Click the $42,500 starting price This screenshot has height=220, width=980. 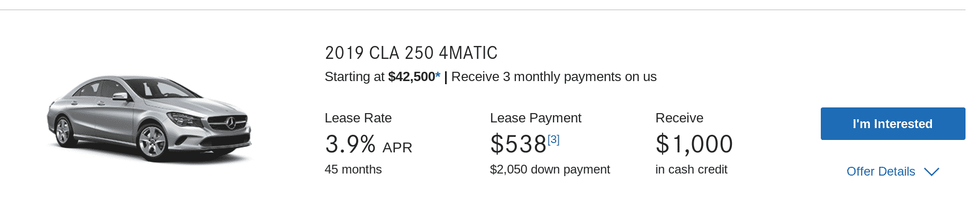(x=411, y=77)
